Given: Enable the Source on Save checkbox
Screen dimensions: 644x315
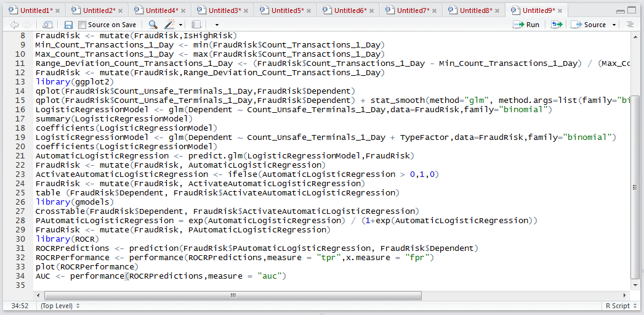Looking at the screenshot, I should (82, 25).
